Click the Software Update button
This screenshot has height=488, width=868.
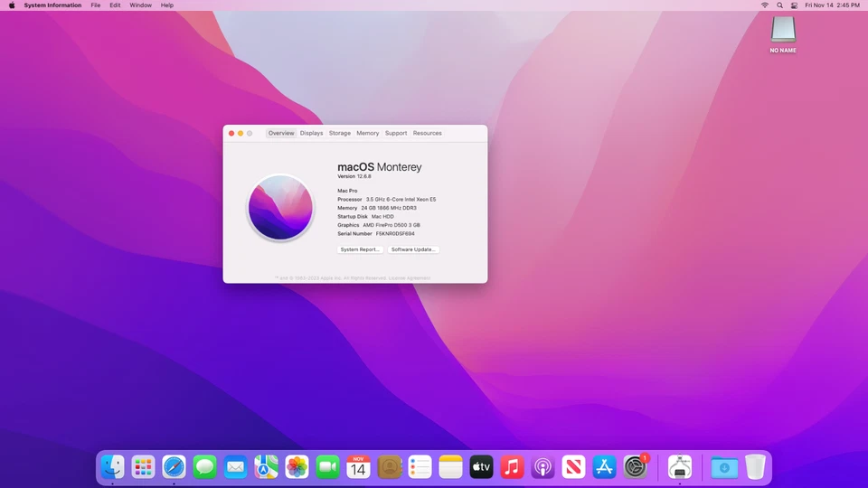point(413,249)
